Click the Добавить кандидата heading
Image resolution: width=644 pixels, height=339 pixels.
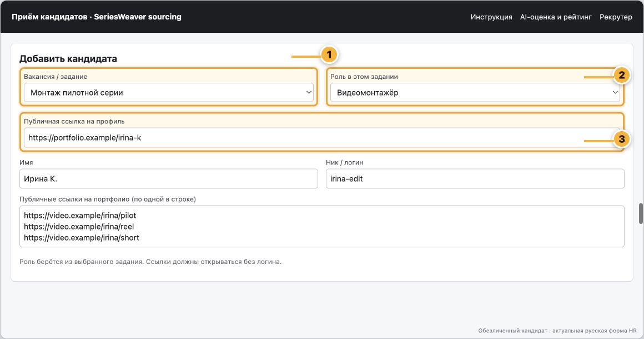pos(68,59)
